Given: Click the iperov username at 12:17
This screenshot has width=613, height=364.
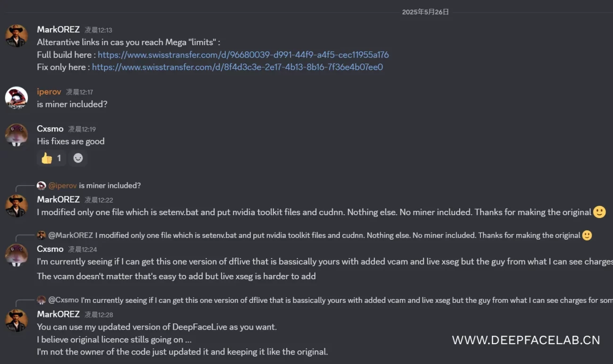Looking at the screenshot, I should tap(49, 92).
